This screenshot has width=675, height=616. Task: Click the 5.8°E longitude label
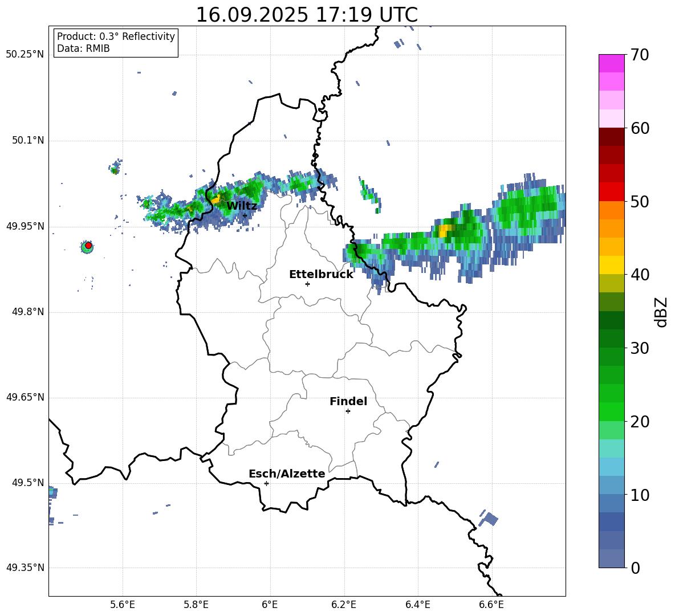pyautogui.click(x=196, y=605)
